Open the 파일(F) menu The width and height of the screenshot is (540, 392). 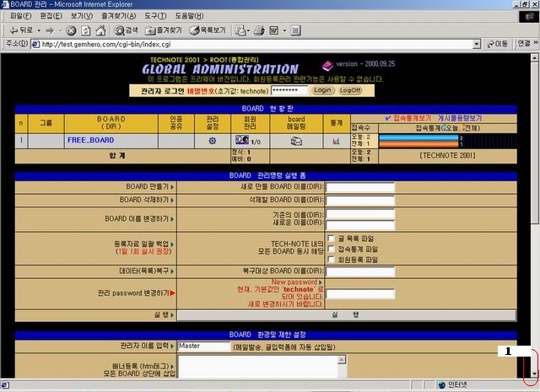pyautogui.click(x=20, y=16)
